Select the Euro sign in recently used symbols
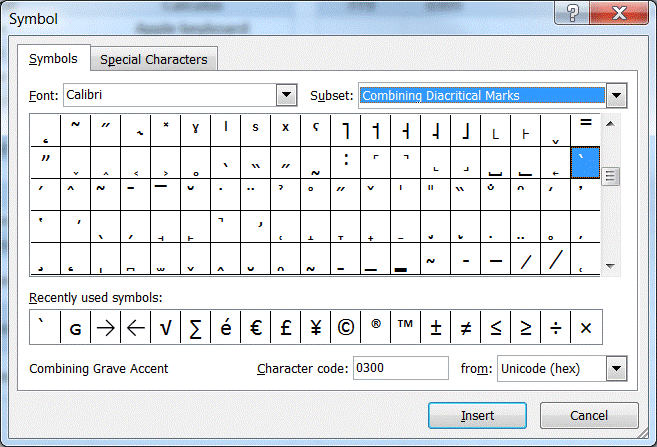 (x=256, y=327)
